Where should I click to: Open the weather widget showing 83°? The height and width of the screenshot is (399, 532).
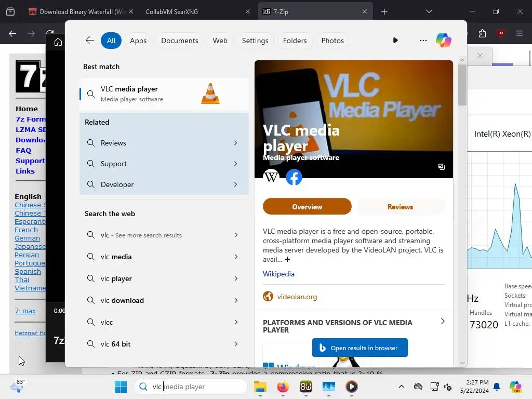pyautogui.click(x=17, y=386)
